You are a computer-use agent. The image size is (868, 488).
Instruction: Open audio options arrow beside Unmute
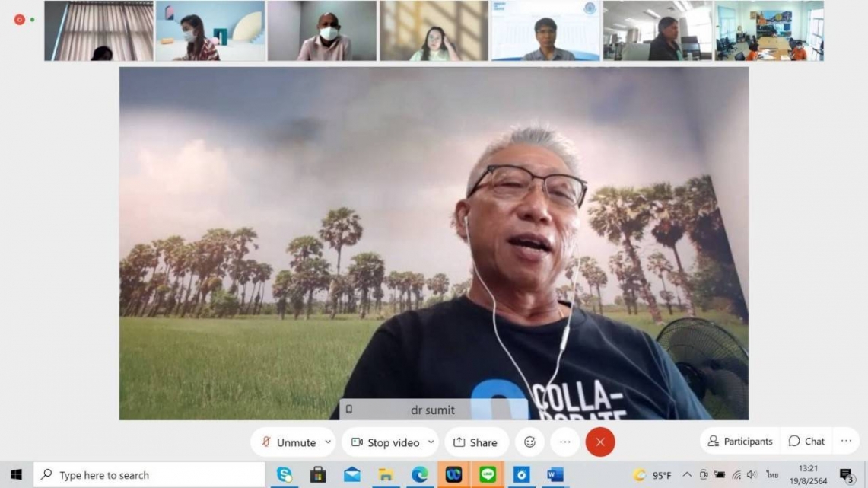(x=328, y=442)
